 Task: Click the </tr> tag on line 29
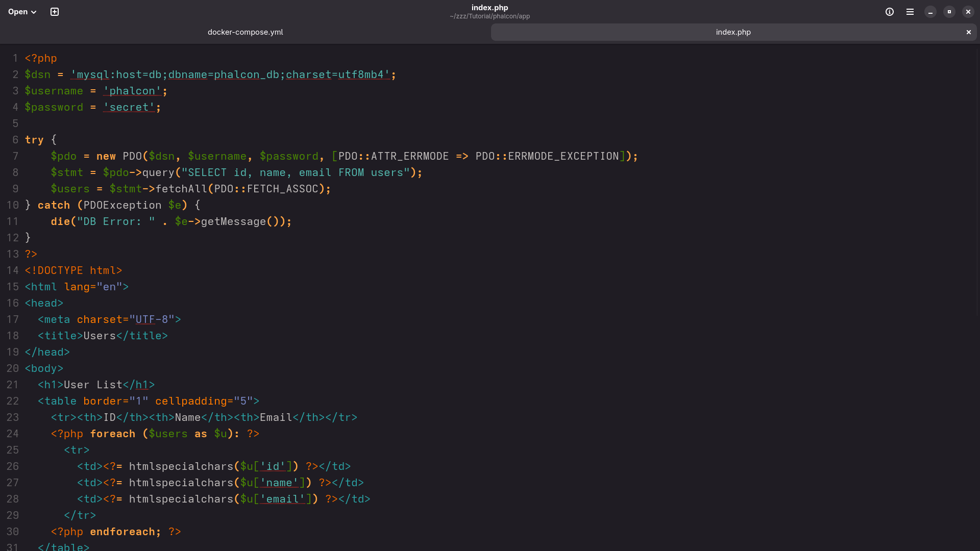pos(80,515)
